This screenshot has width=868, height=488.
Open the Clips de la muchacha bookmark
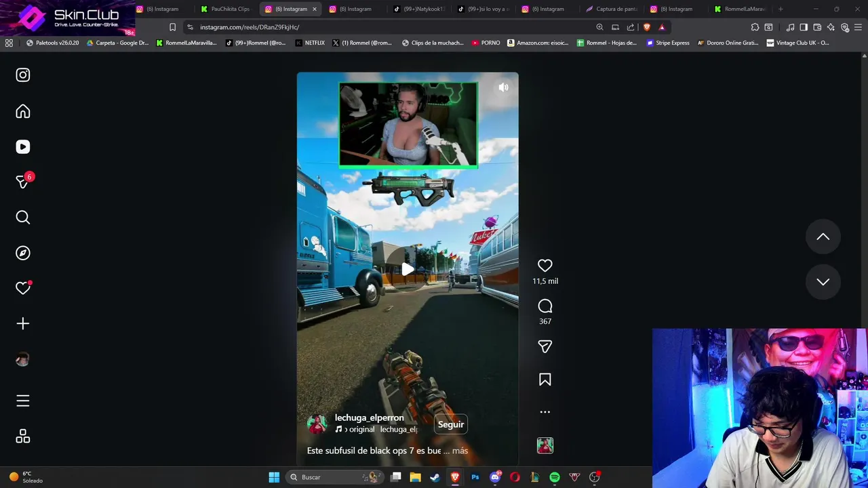[433, 43]
